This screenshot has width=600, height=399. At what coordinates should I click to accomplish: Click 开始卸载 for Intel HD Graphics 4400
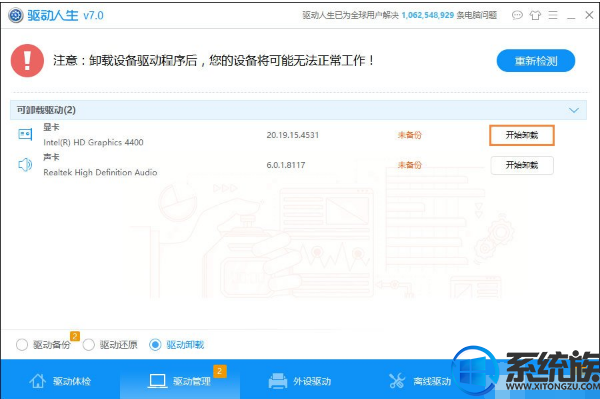click(522, 135)
